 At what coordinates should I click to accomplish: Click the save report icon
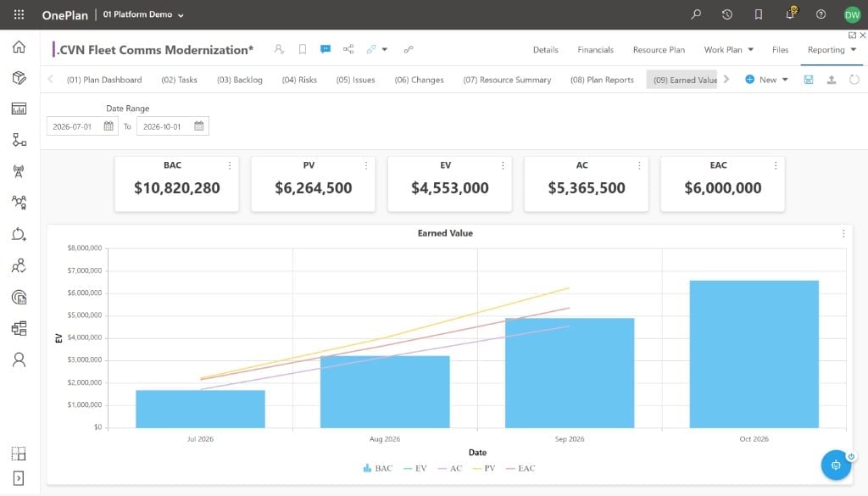click(808, 80)
